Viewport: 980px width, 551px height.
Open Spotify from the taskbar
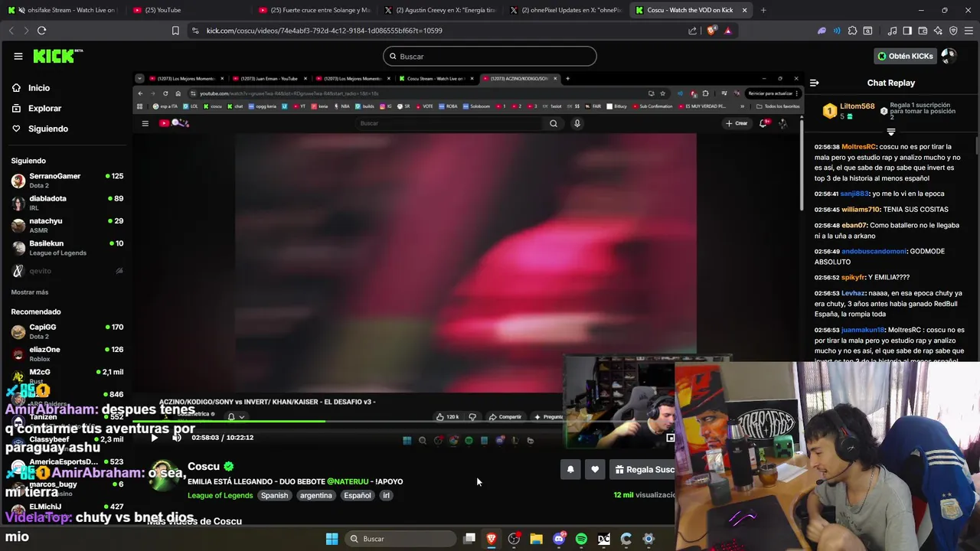pyautogui.click(x=581, y=539)
